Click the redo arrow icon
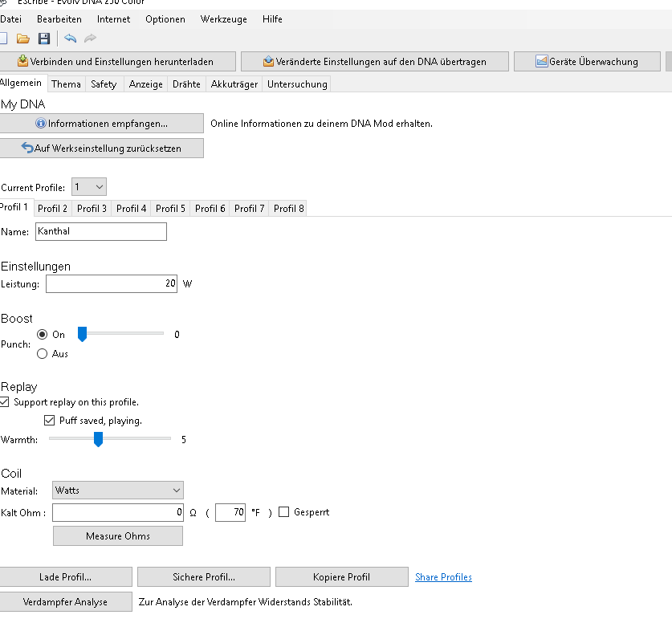The height and width of the screenshot is (631, 672). point(91,39)
